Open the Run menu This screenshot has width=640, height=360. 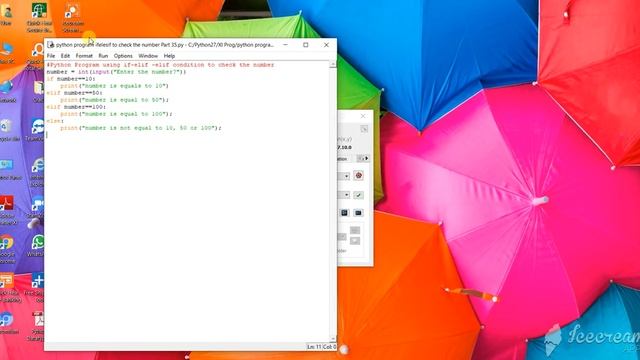click(x=103, y=56)
